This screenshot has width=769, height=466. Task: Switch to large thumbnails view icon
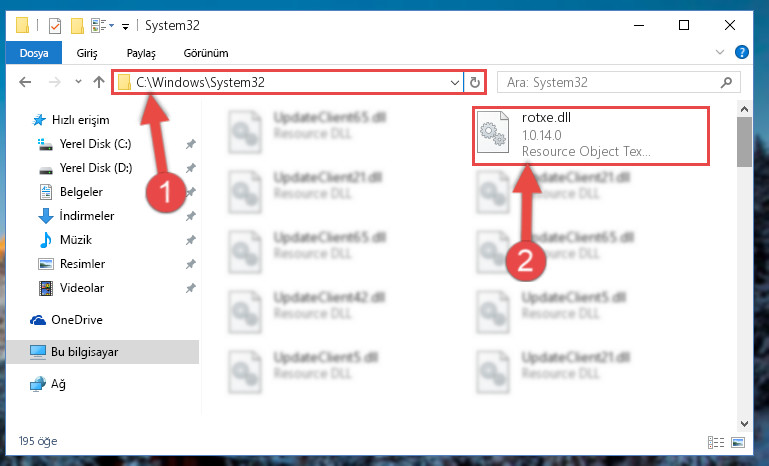738,442
